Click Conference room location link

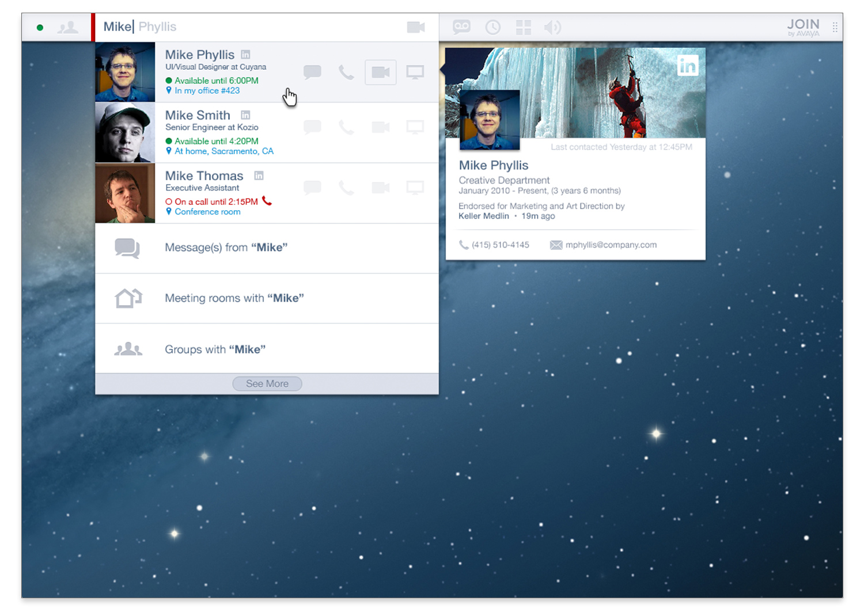pos(203,212)
